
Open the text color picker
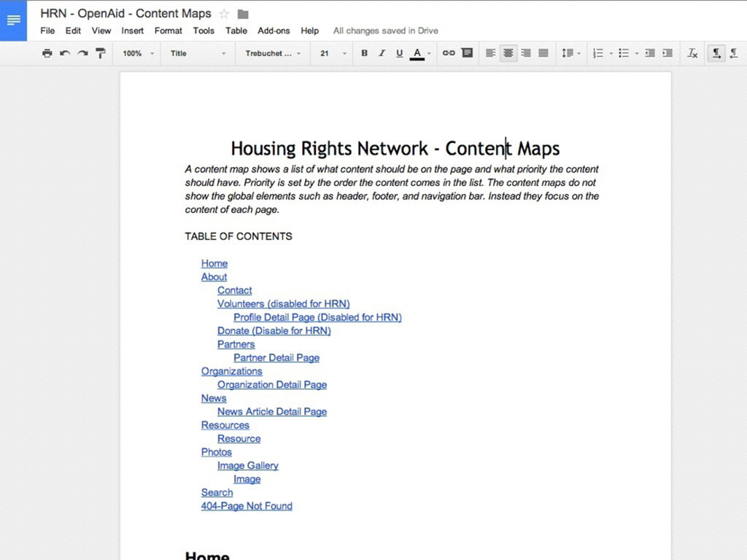[x=417, y=53]
